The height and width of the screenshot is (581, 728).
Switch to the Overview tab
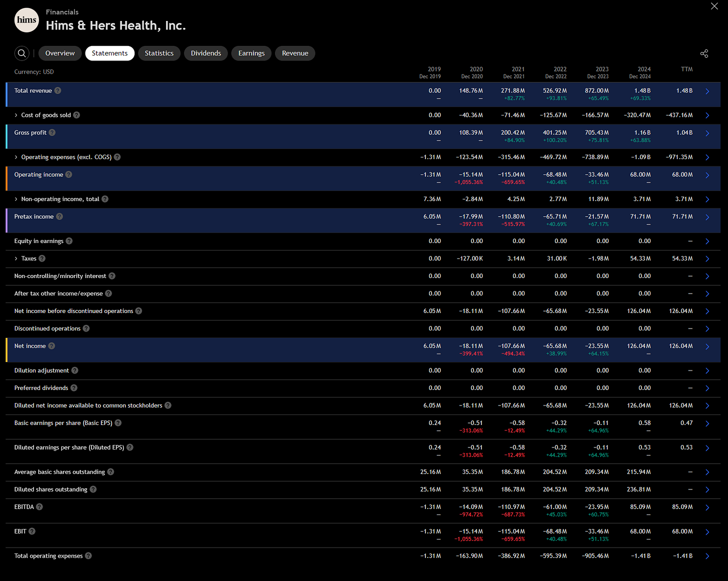[x=60, y=53]
